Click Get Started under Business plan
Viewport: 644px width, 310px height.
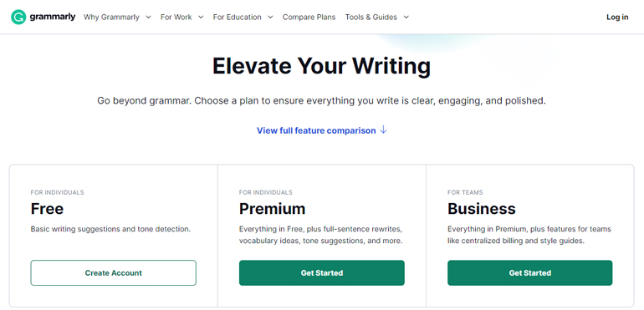pyautogui.click(x=529, y=272)
